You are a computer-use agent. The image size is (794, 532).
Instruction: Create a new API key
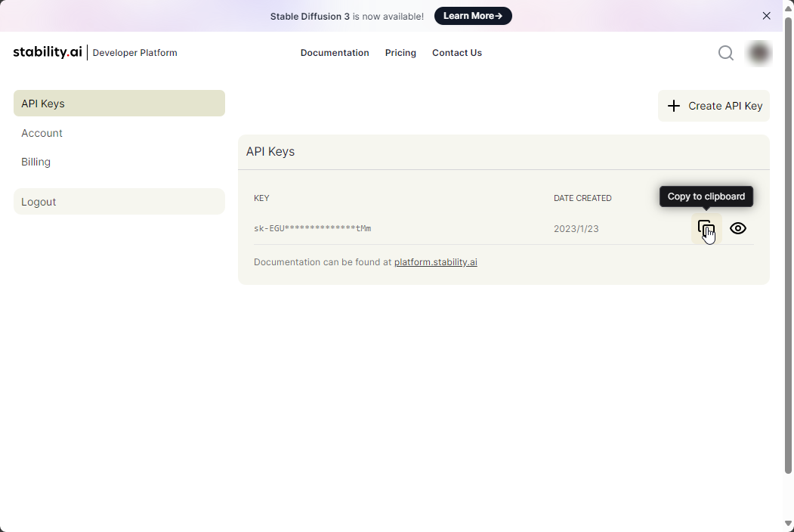[713, 106]
